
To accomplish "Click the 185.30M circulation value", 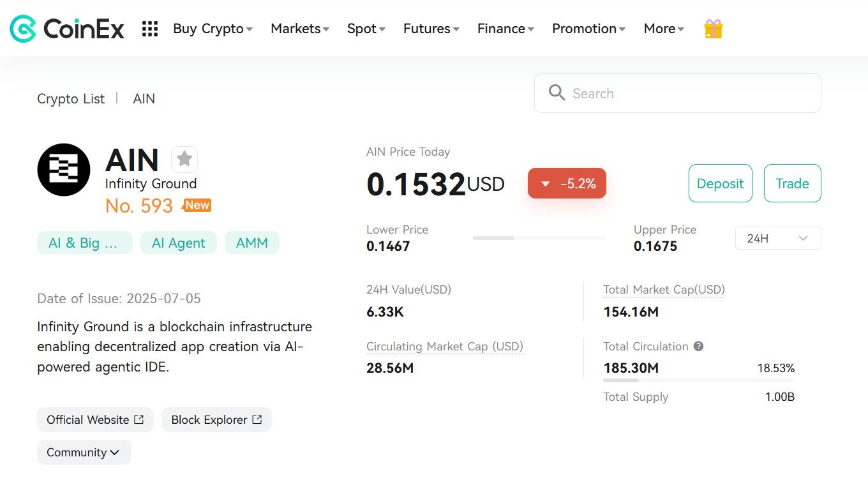I will coord(631,368).
